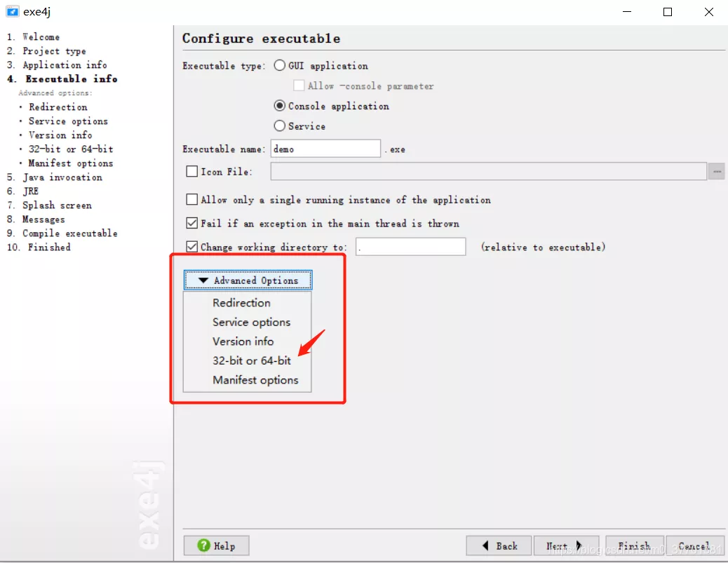Click the Cancel button

(694, 546)
